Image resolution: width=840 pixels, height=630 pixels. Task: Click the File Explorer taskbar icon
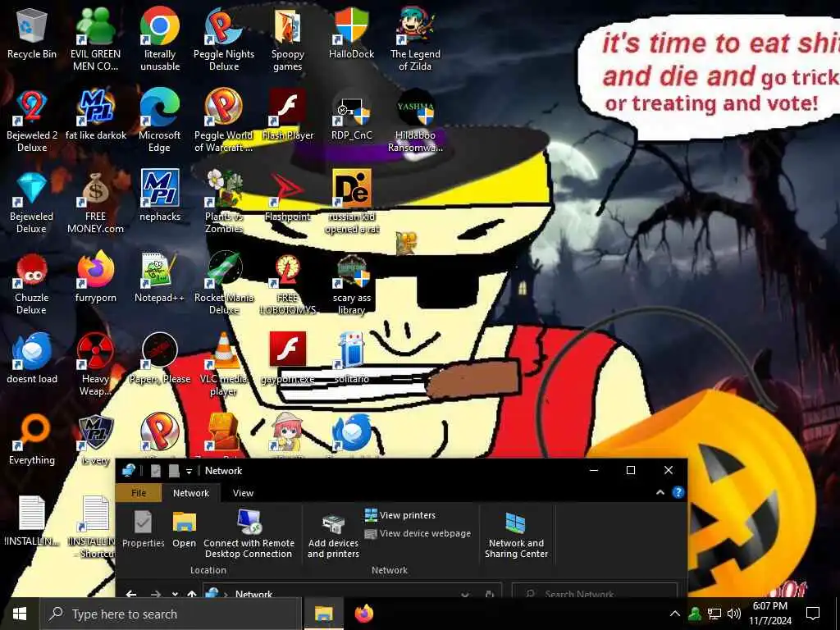click(323, 614)
